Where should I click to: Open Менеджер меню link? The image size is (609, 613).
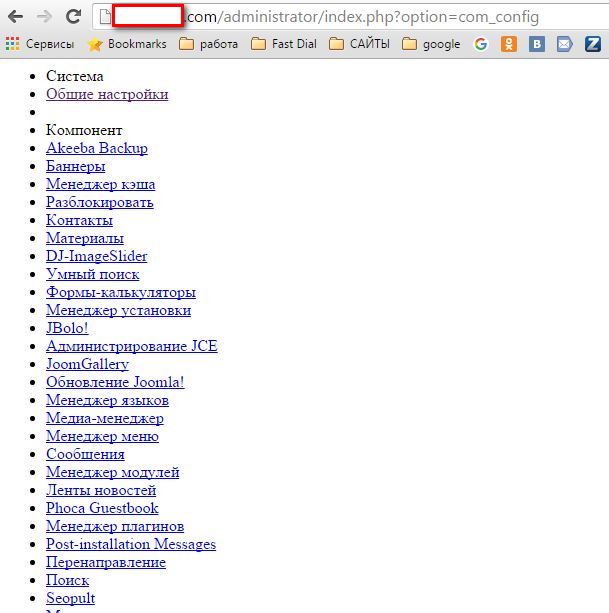[102, 436]
